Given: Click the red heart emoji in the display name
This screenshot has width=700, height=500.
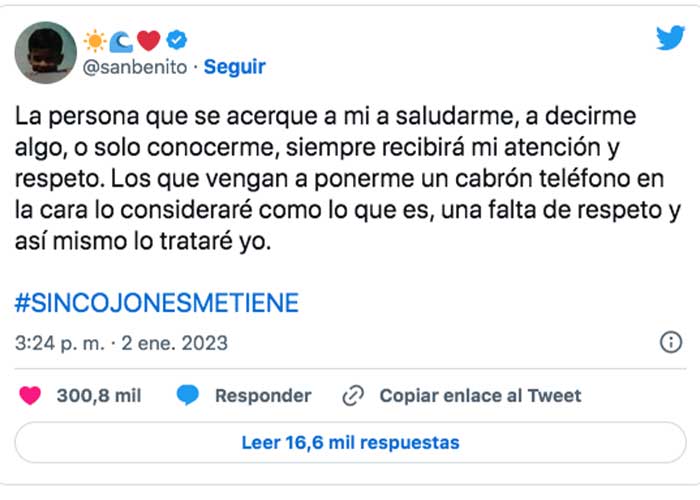Looking at the screenshot, I should click(149, 40).
